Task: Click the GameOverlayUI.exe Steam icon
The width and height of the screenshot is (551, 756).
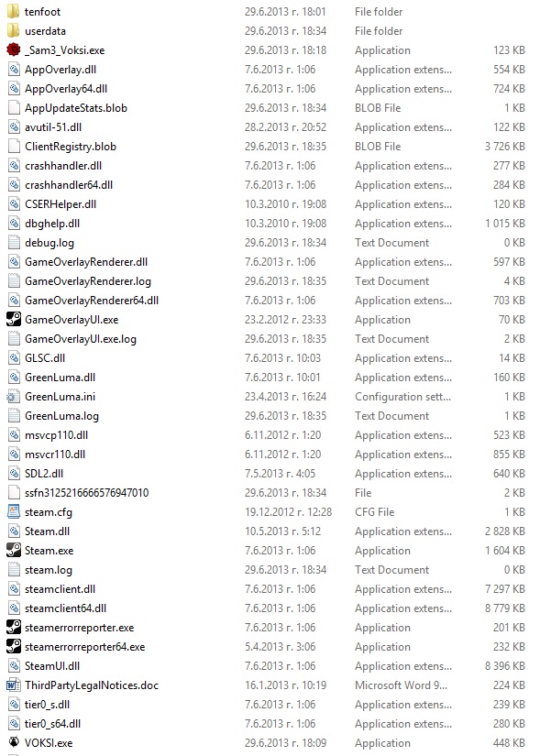Action: click(x=13, y=320)
